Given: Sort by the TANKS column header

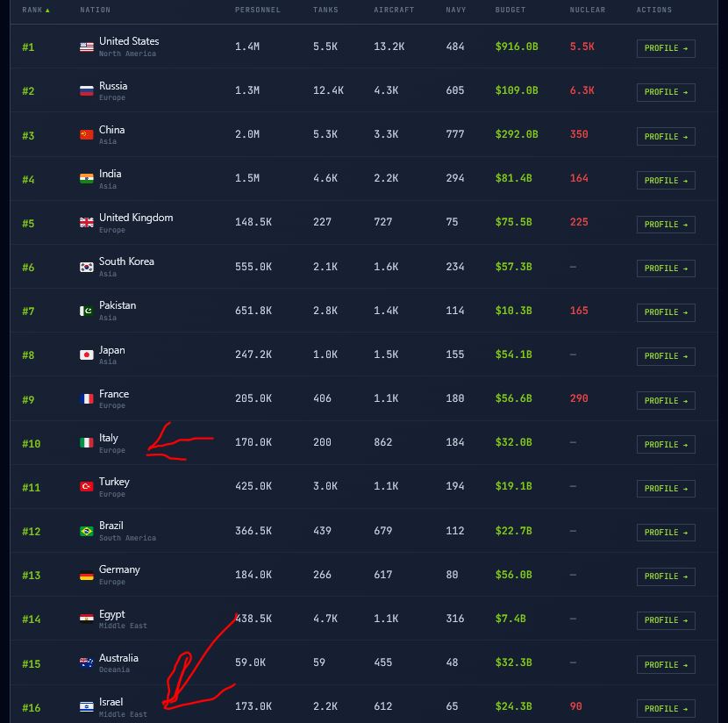Looking at the screenshot, I should [325, 10].
